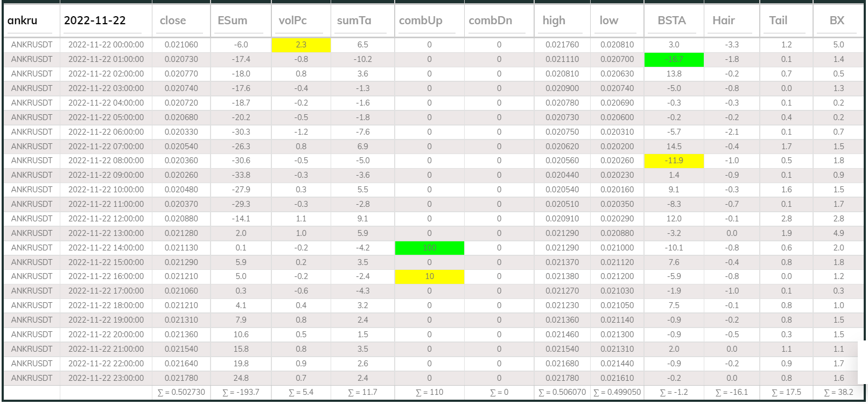Viewport: 868px width, 404px height.
Task: Select the yellow volPc cell 2.3
Action: [301, 45]
